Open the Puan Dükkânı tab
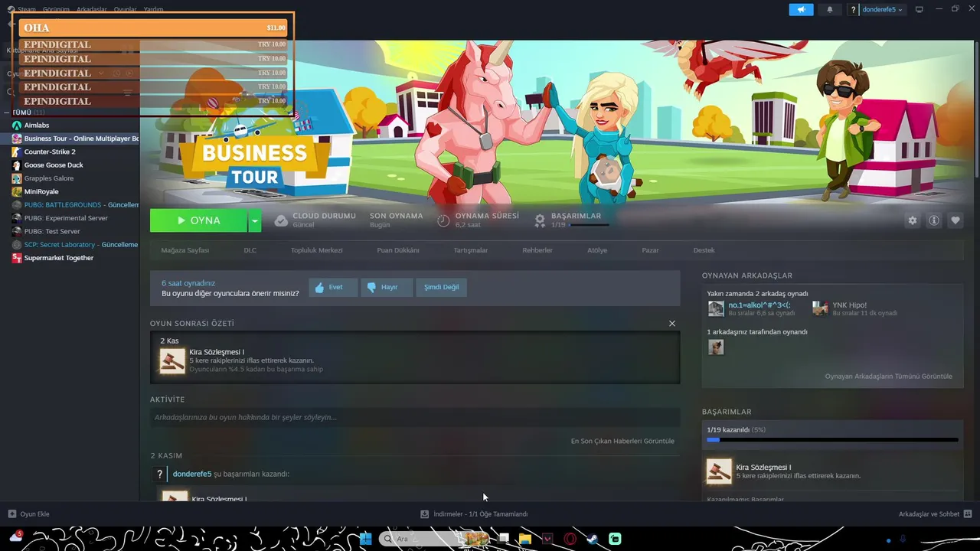Viewport: 980px width, 551px height. (x=398, y=250)
